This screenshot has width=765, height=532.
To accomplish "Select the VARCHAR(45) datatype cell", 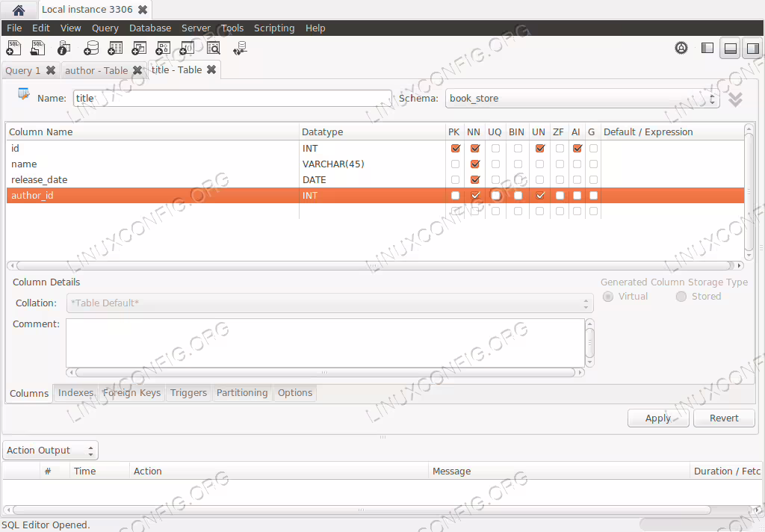I will pos(372,164).
